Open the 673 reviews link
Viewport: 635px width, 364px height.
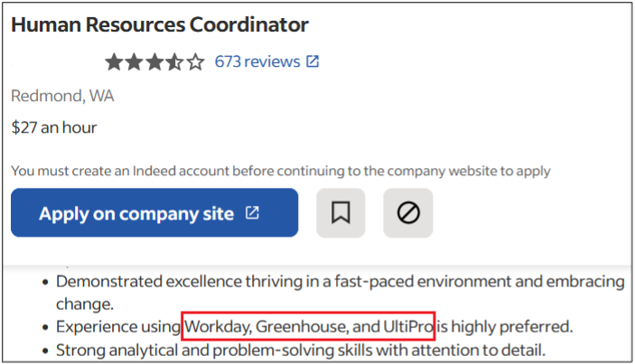pyautogui.click(x=257, y=61)
